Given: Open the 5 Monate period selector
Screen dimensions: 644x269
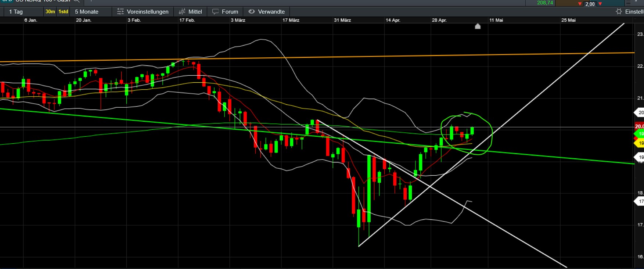Looking at the screenshot, I should click(87, 12).
